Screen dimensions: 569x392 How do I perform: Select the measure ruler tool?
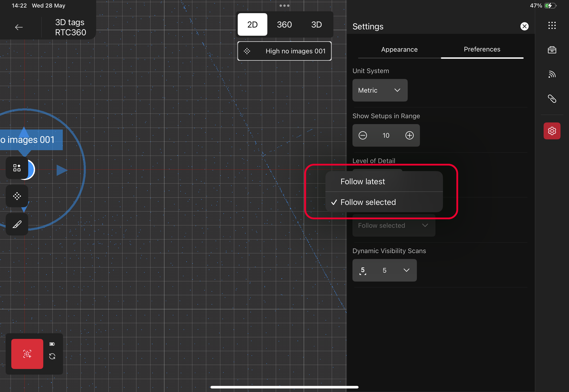[17, 224]
